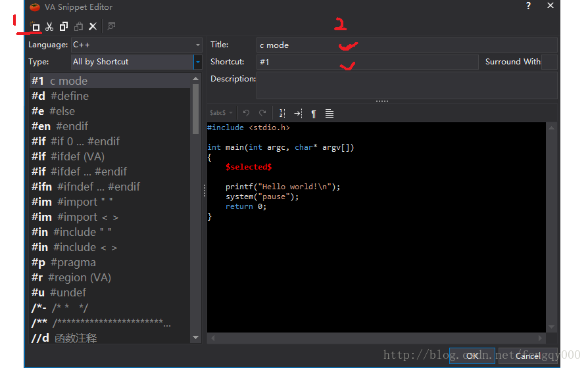Click the system("pause") code line

(262, 196)
